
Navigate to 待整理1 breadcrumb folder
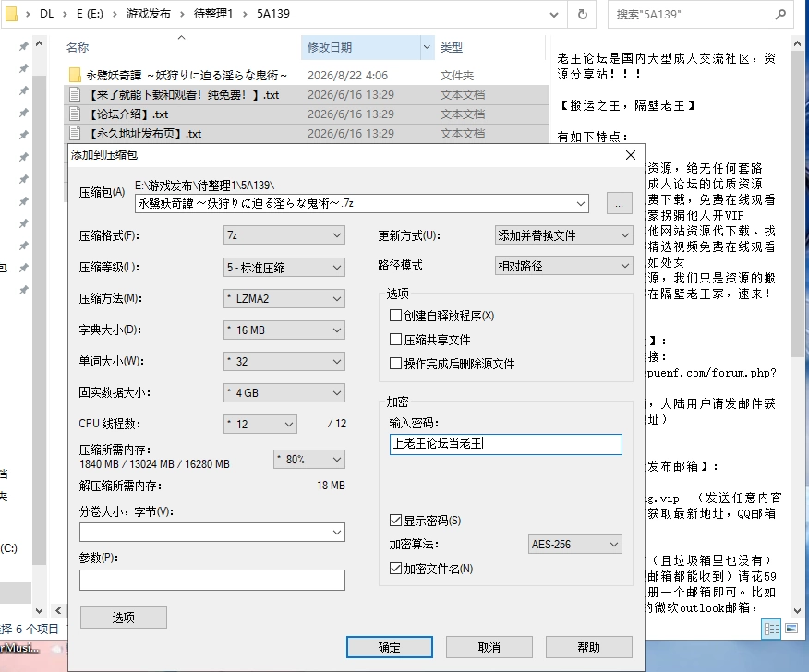213,14
